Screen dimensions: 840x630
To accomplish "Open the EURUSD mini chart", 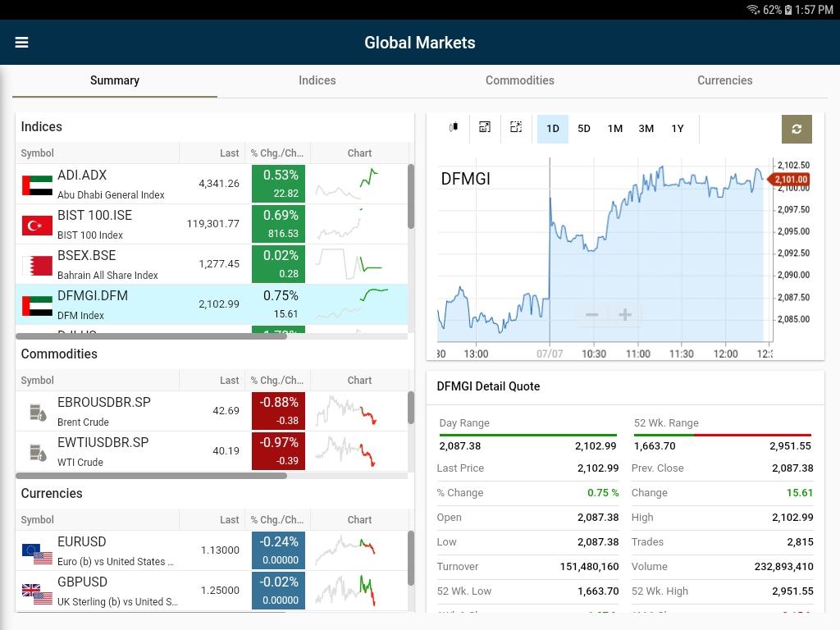I will click(345, 550).
